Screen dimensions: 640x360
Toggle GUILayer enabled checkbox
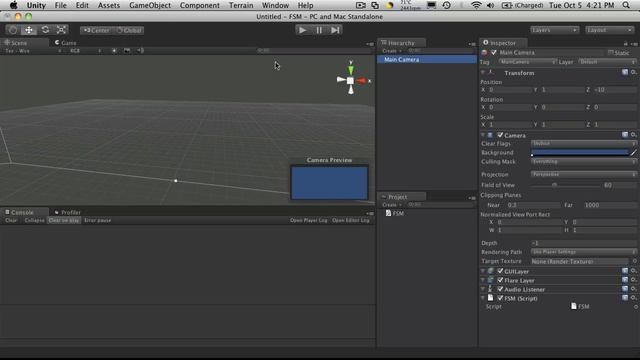[x=500, y=271]
